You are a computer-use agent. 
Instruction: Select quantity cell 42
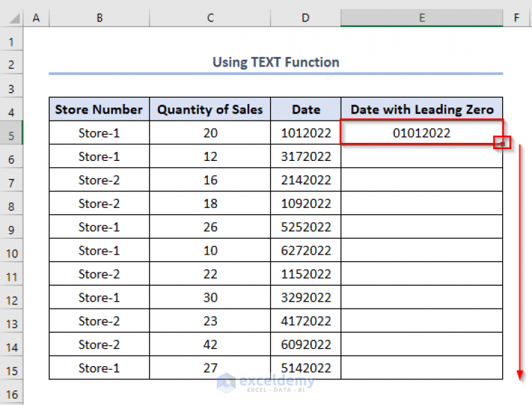(210, 344)
